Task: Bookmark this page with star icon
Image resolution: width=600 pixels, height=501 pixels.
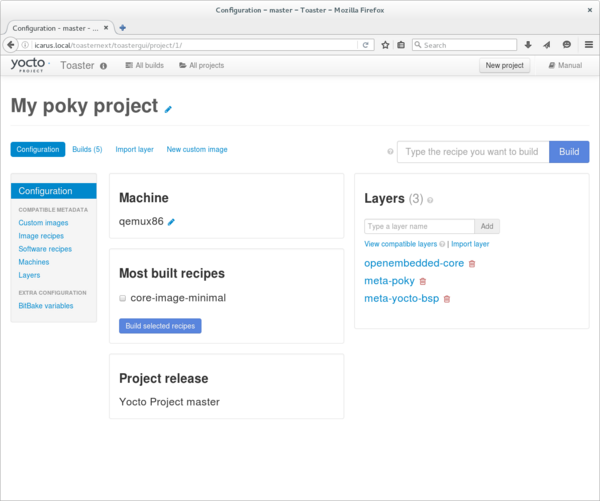Action: click(385, 45)
